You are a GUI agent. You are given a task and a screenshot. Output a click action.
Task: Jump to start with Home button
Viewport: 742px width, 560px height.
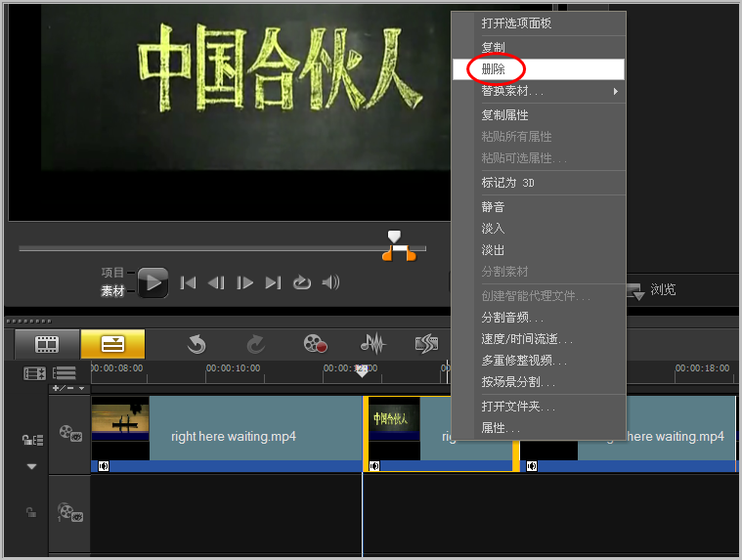coord(188,282)
